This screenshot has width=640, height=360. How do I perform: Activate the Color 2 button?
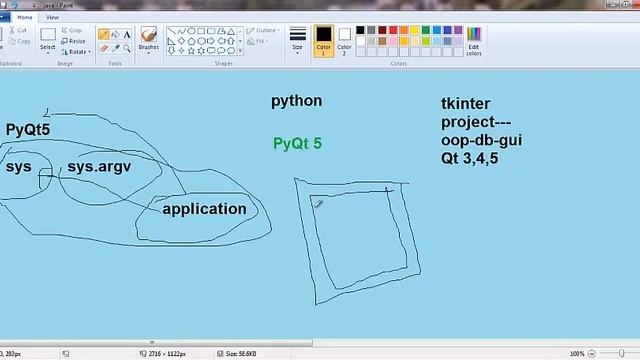(x=344, y=41)
